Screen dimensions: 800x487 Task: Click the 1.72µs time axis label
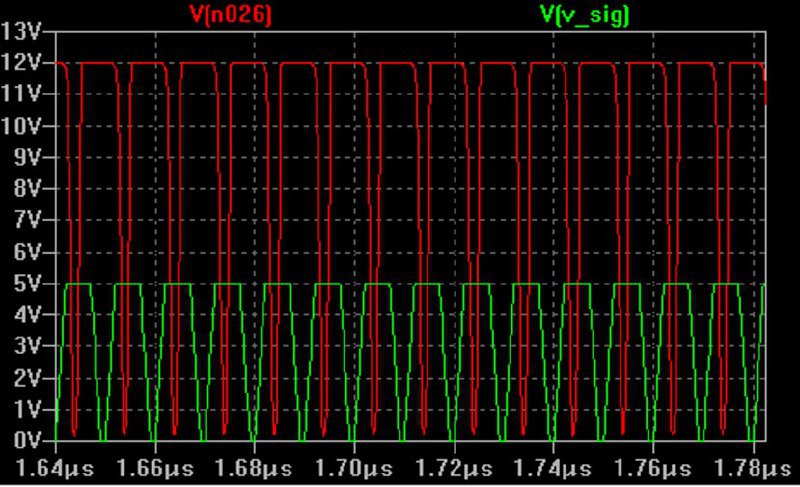pos(454,468)
